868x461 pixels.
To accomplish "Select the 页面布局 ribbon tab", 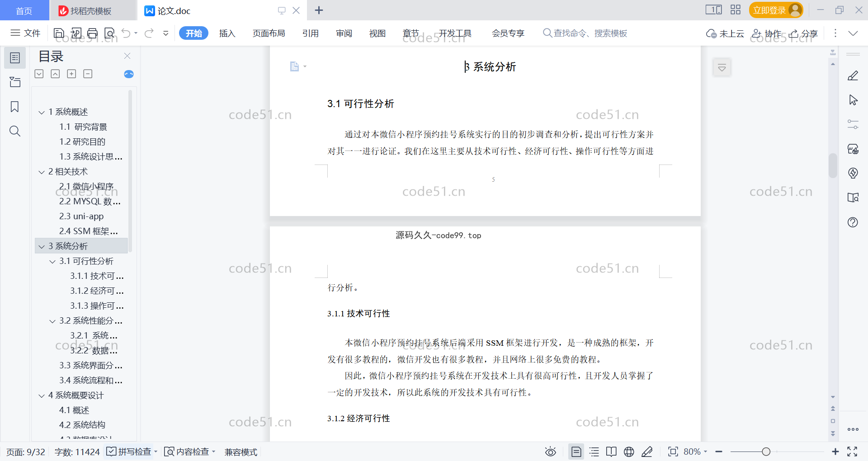I will pyautogui.click(x=269, y=33).
